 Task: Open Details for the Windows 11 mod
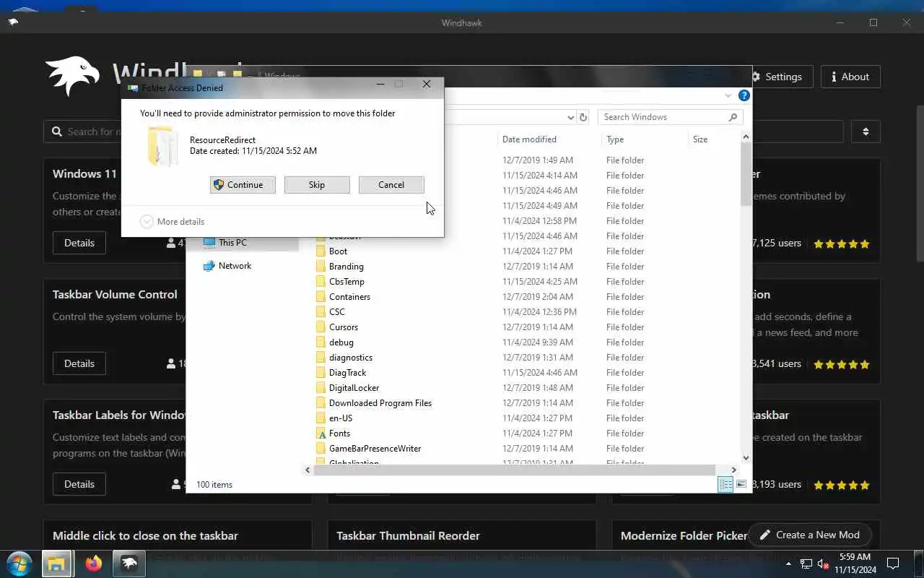click(x=79, y=243)
